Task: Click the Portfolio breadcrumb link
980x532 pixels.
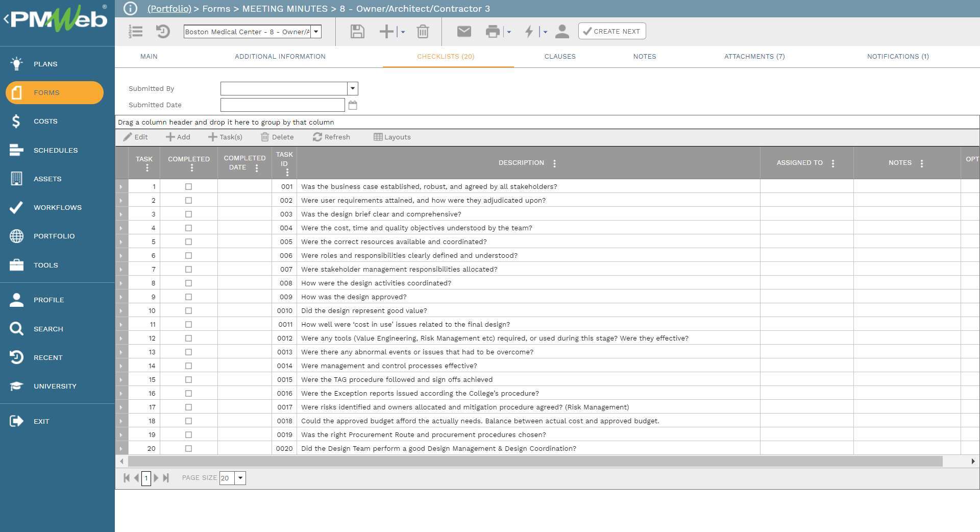Action: pyautogui.click(x=169, y=9)
